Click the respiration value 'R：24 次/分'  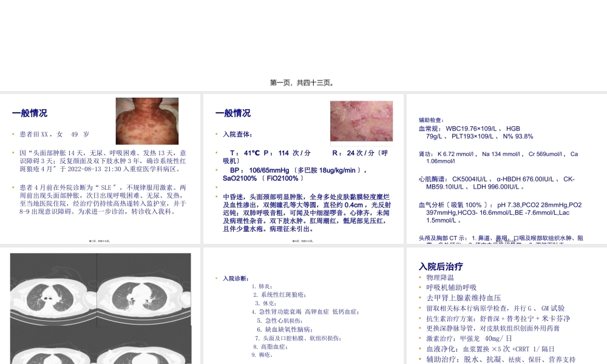(353, 153)
